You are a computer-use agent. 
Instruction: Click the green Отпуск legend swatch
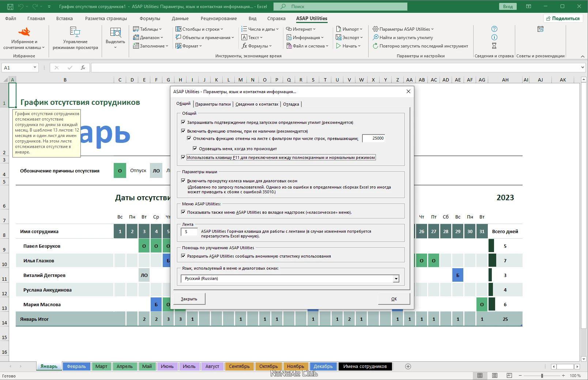(120, 170)
